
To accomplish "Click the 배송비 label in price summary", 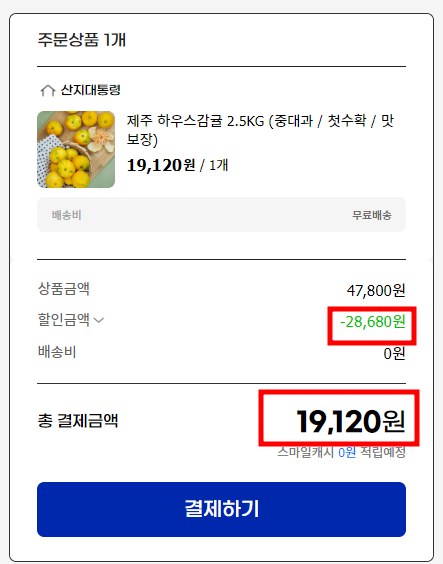I will point(57,351).
